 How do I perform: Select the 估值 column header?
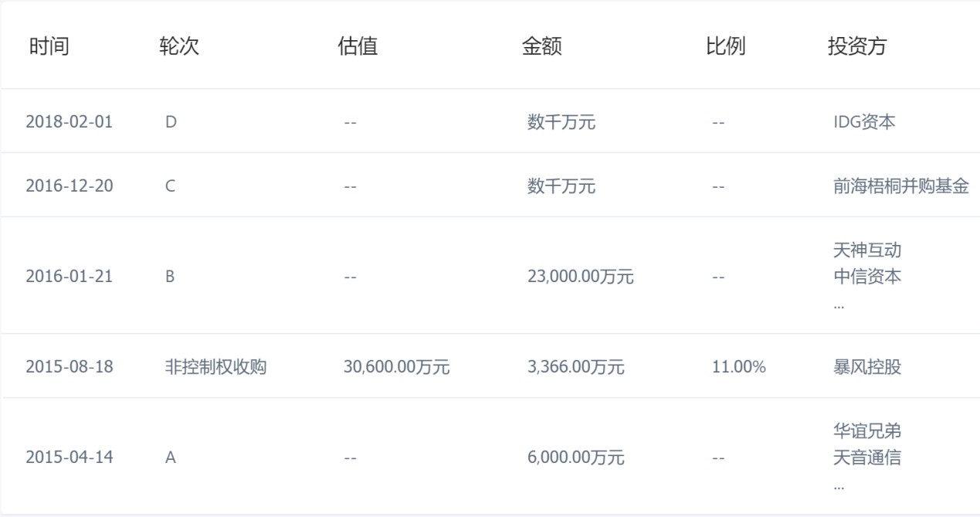tap(358, 46)
